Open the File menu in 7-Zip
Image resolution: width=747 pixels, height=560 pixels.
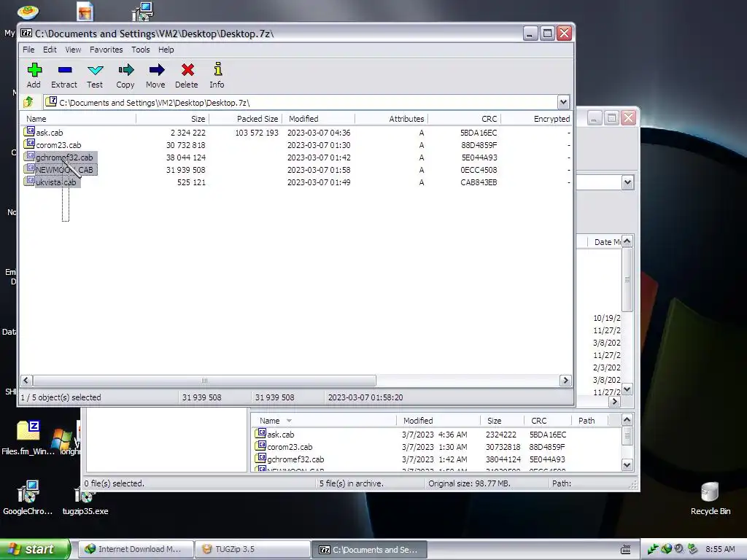(x=28, y=50)
